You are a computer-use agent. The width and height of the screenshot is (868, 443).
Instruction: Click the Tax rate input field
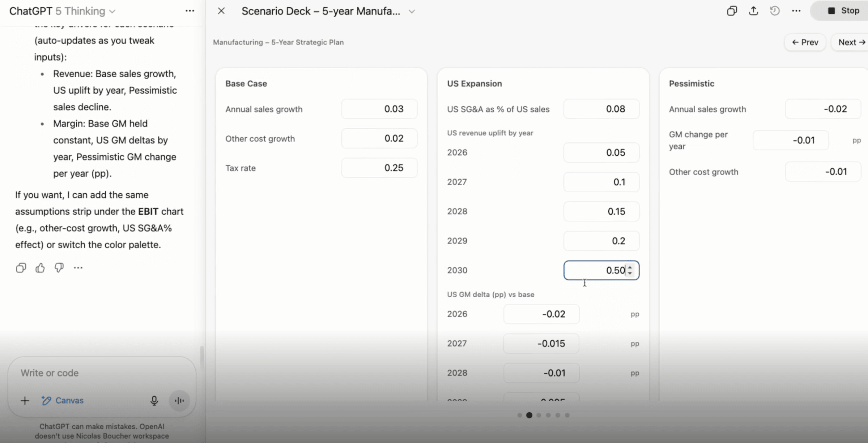point(379,168)
